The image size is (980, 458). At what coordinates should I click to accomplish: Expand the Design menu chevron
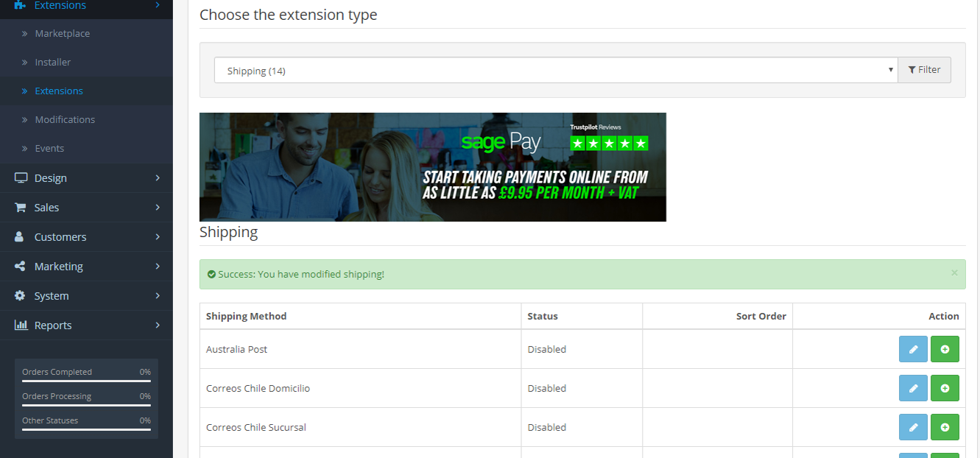(158, 178)
